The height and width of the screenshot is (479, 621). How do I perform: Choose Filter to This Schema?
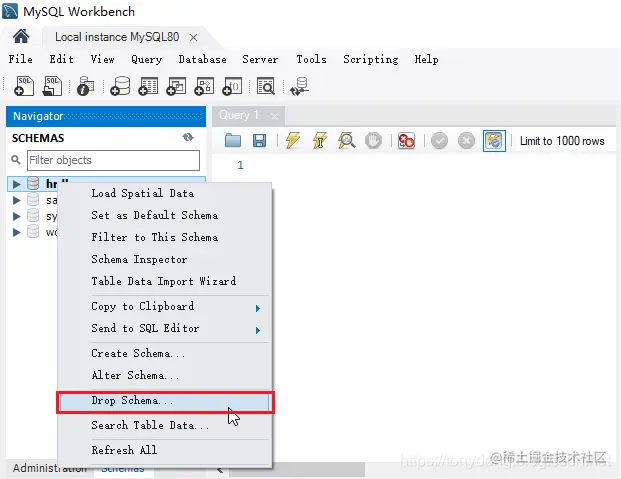tap(165, 237)
